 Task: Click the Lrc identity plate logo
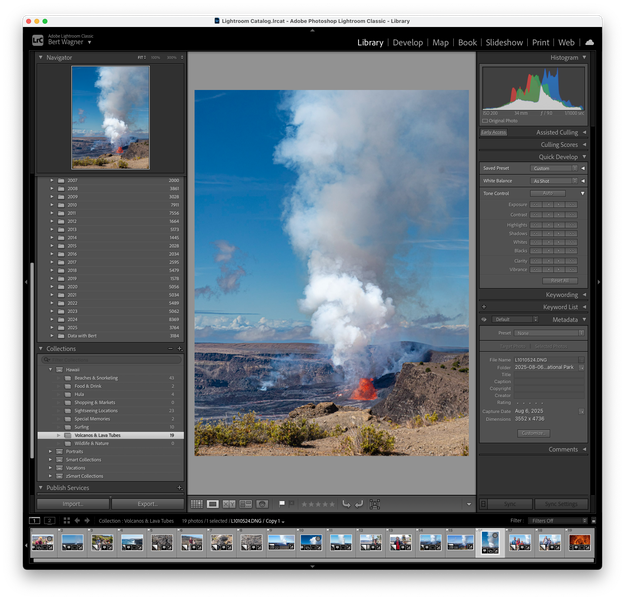tap(37, 40)
